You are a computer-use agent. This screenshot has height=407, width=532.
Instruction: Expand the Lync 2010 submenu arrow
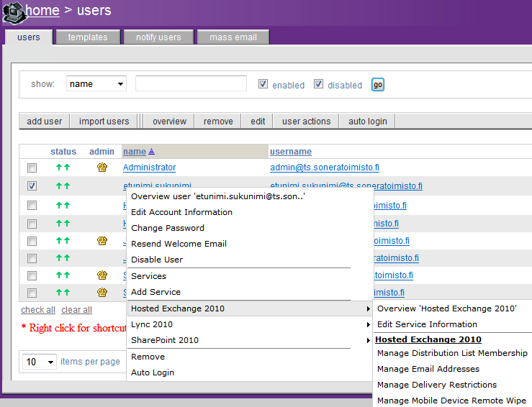[368, 324]
